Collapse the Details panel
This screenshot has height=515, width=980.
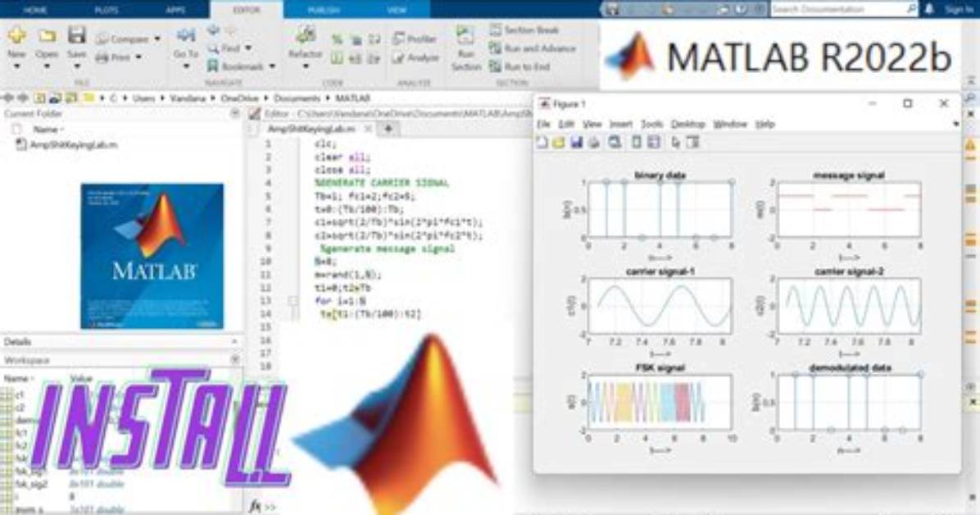[x=234, y=342]
